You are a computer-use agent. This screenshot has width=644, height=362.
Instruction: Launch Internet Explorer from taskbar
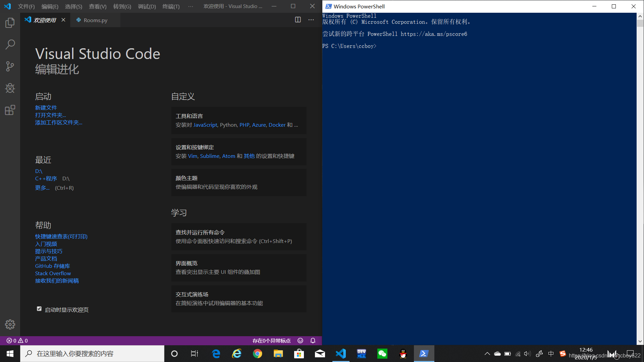click(x=237, y=354)
